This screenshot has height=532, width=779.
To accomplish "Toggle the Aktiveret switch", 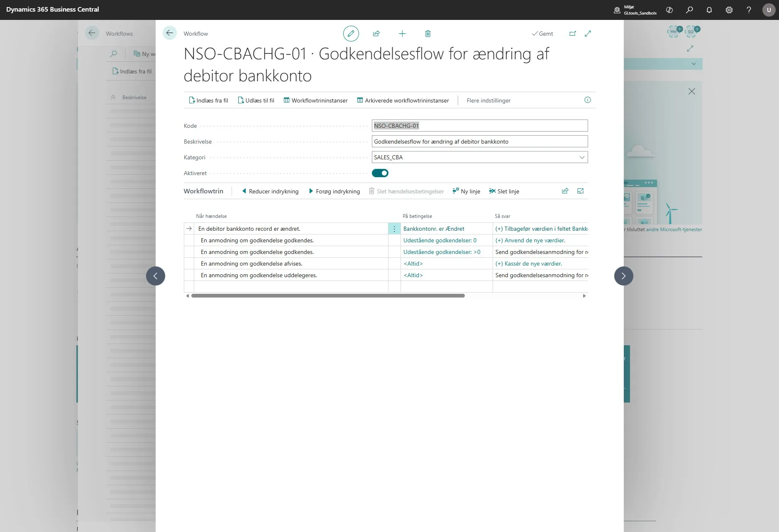I will click(380, 173).
